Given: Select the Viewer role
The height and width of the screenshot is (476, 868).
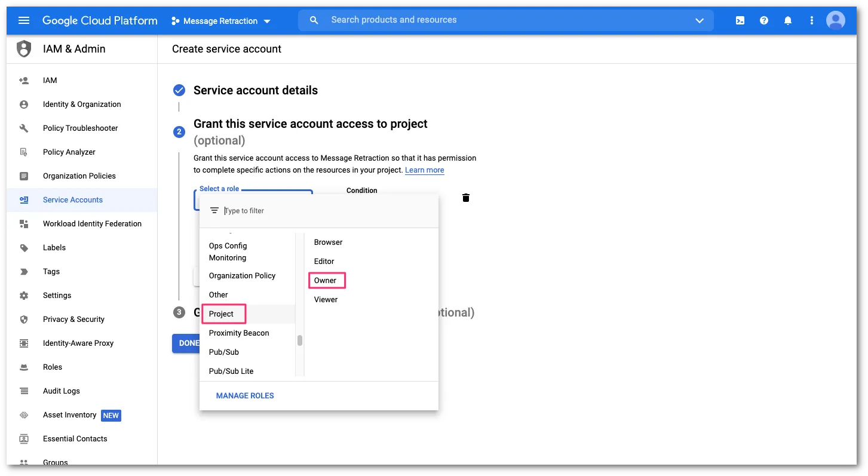Looking at the screenshot, I should (326, 299).
